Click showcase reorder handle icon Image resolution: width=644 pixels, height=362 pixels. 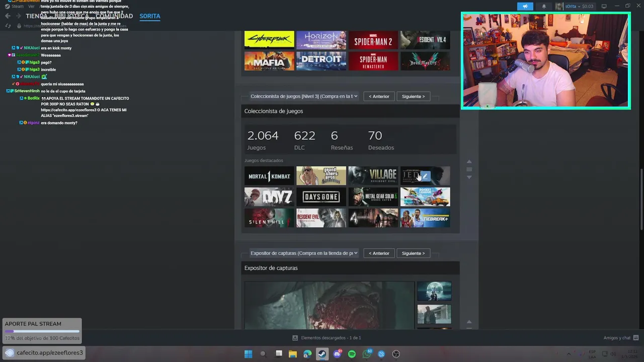pyautogui.click(x=469, y=169)
